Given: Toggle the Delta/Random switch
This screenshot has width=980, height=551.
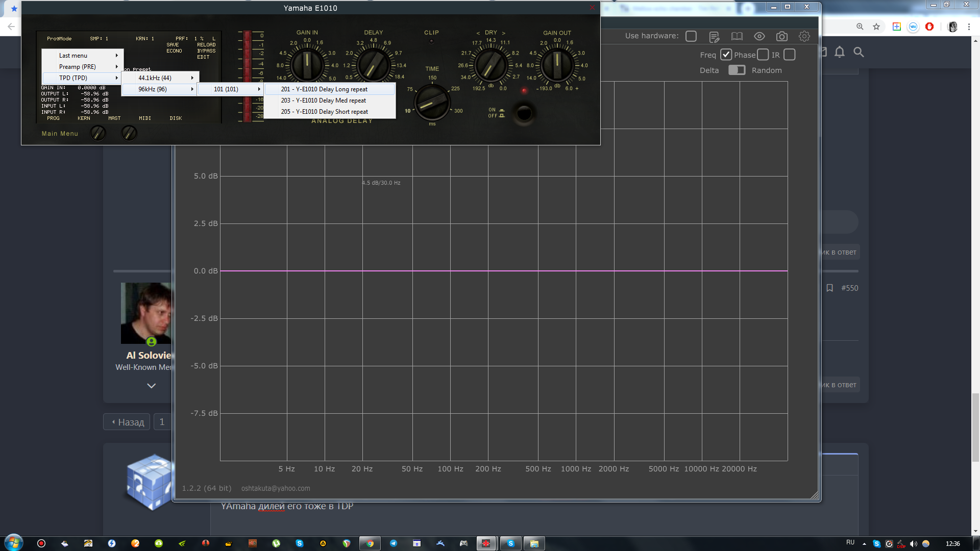Looking at the screenshot, I should (x=737, y=70).
